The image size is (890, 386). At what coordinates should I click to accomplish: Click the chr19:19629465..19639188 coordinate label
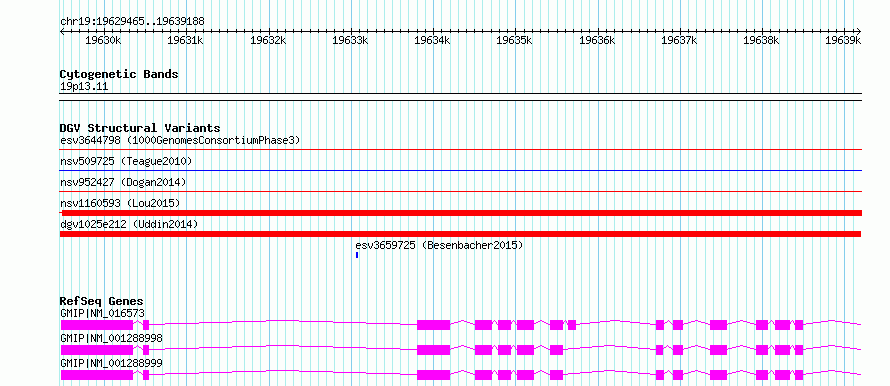coord(132,21)
